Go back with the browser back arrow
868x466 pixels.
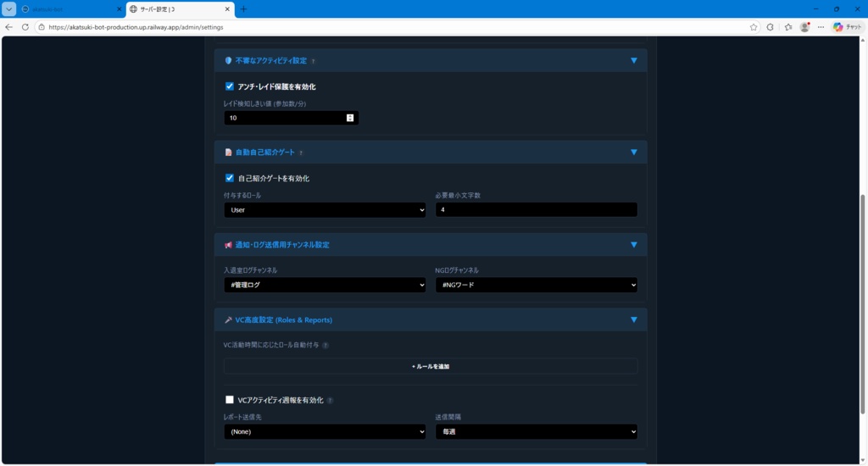tap(8, 27)
